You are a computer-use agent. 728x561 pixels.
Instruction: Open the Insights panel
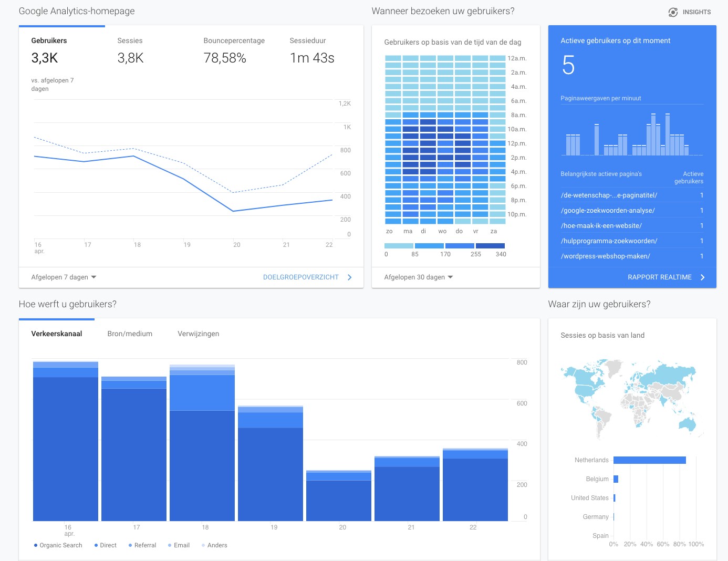pos(690,12)
